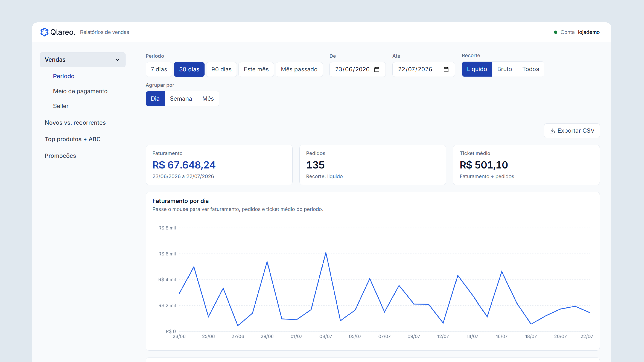Select the Mês passado period
Image resolution: width=644 pixels, height=362 pixels.
[299, 69]
